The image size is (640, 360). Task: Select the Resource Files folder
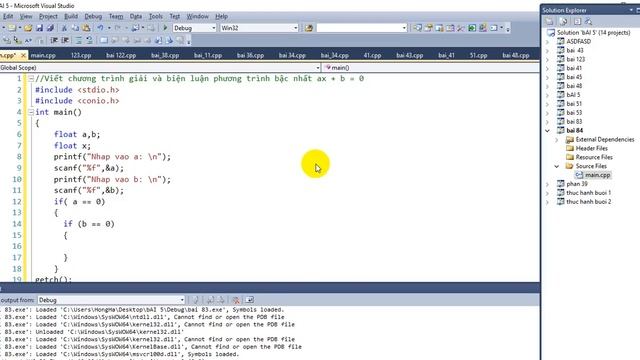[594, 157]
